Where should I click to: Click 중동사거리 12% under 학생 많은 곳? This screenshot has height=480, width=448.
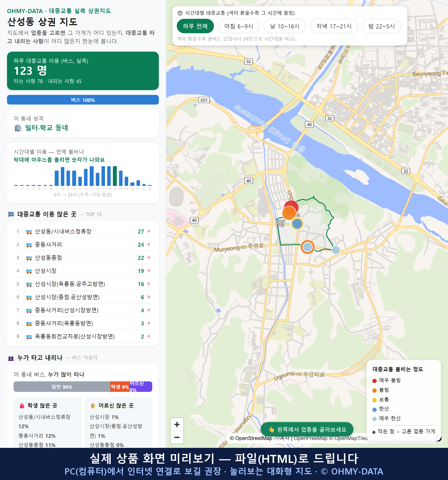pos(37,436)
